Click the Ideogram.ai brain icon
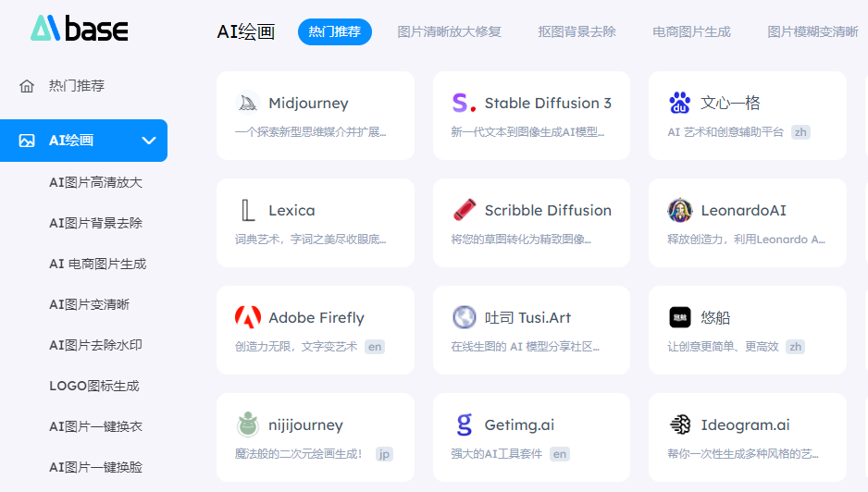868x492 pixels. coord(680,425)
